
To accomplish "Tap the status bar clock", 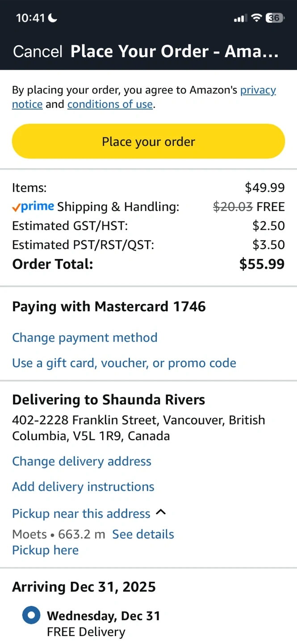I will 30,18.
